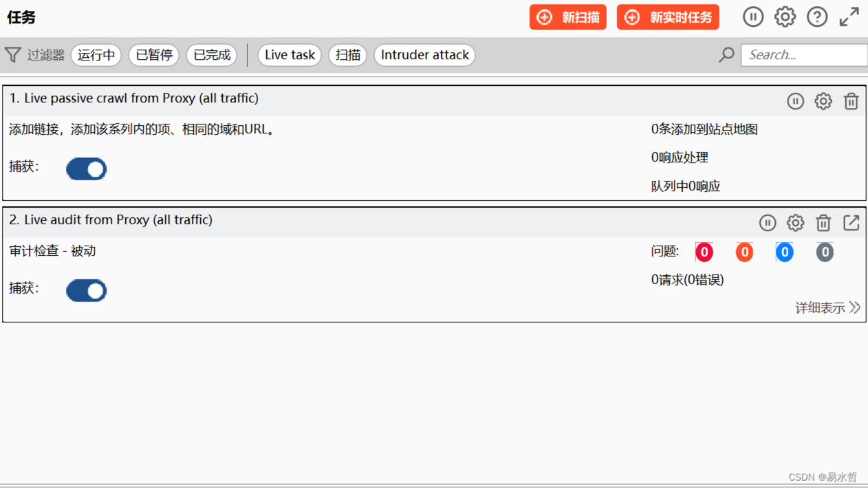Focus the Search input field
This screenshot has height=489, width=868.
[803, 55]
